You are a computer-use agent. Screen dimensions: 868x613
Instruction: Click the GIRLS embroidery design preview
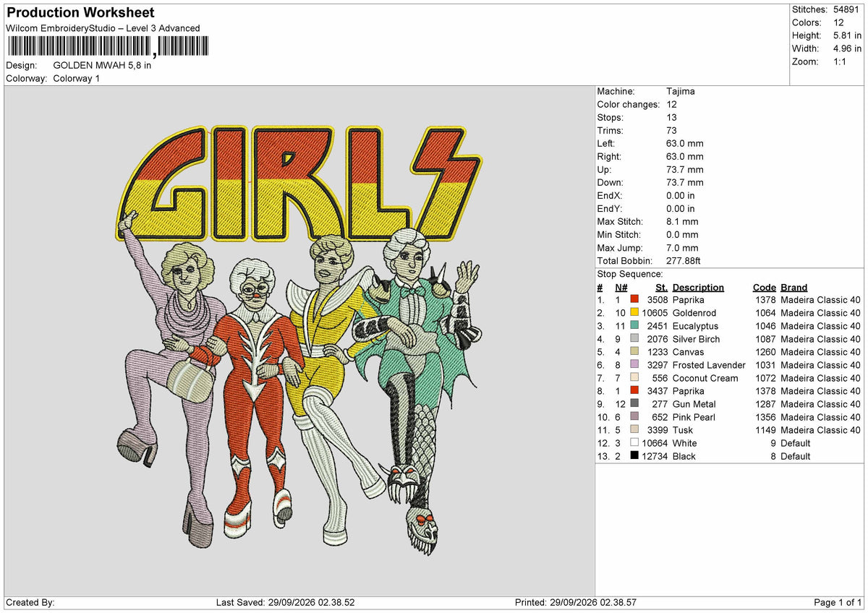click(299, 340)
